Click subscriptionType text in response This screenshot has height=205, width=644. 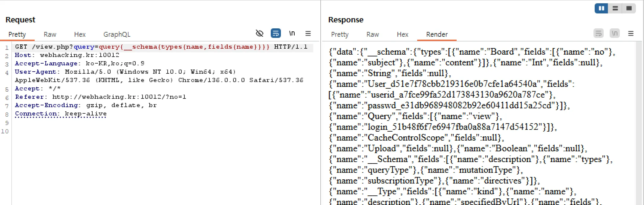400,181
